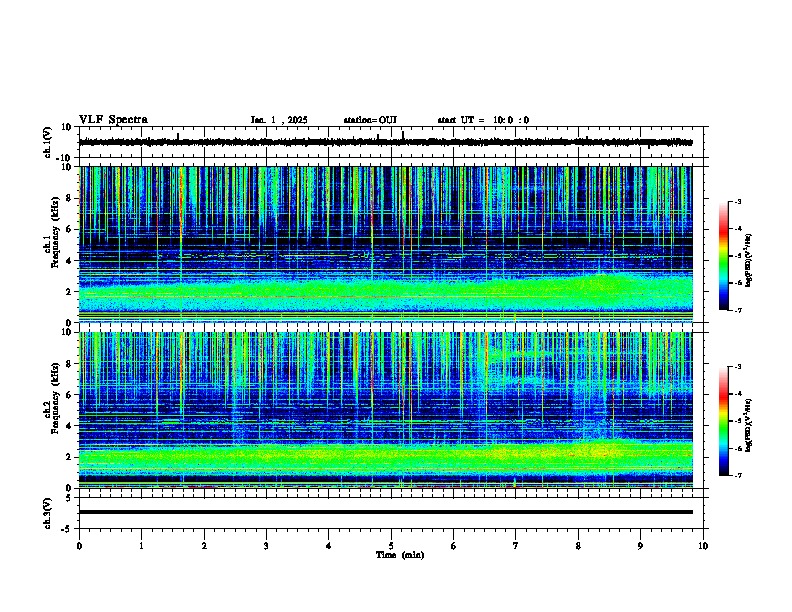Click the ch.2 color bar log(PSD) unit label
The width and height of the screenshot is (792, 612).
tap(749, 425)
